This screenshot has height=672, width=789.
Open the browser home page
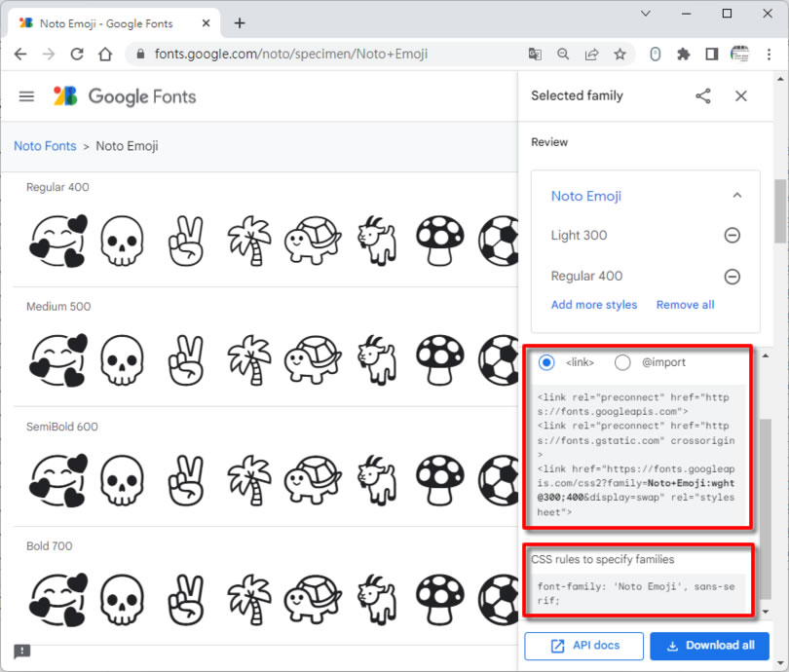click(105, 54)
